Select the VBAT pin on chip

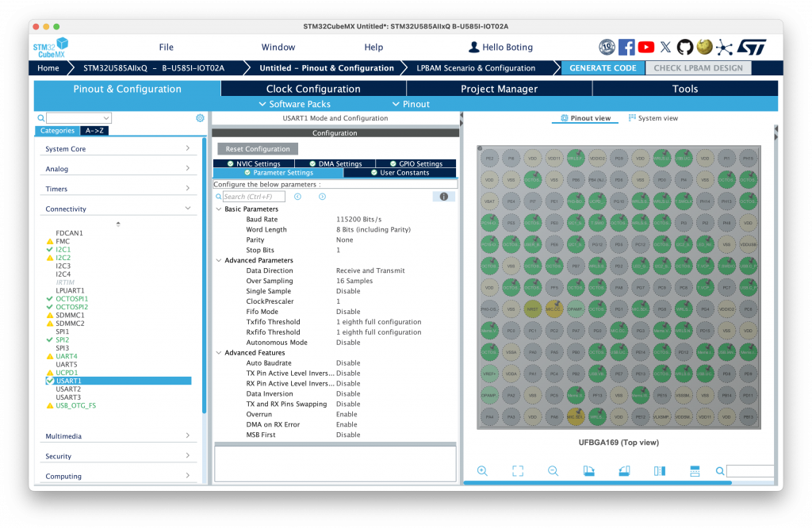pos(489,201)
